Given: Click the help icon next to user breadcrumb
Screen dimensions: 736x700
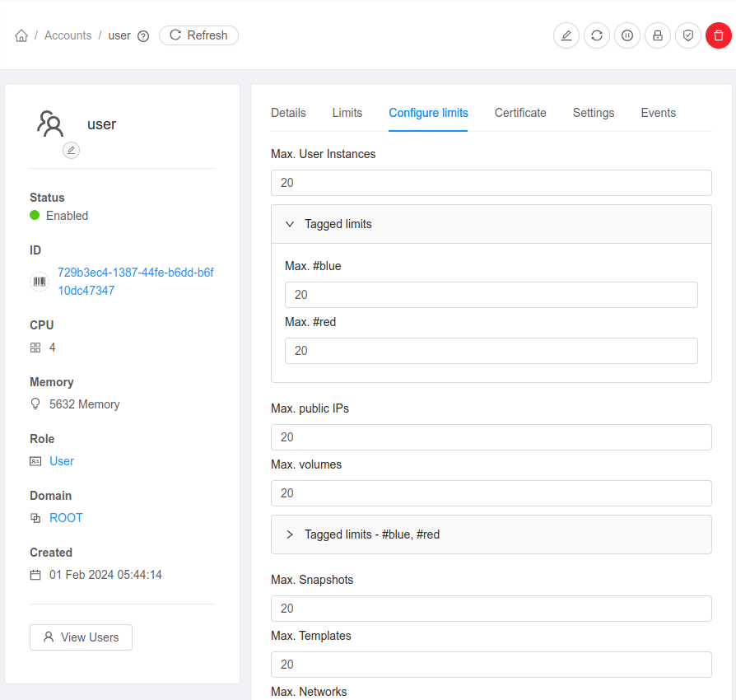Looking at the screenshot, I should 143,36.
